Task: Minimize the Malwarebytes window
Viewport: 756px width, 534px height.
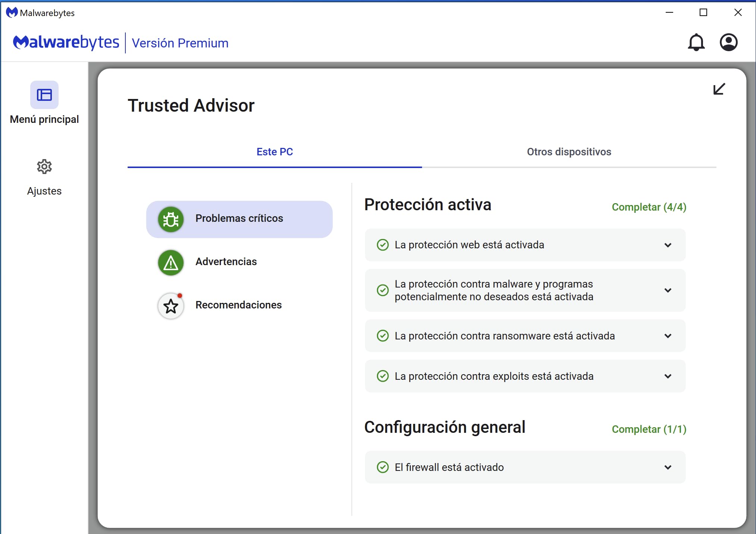Action: (669, 12)
